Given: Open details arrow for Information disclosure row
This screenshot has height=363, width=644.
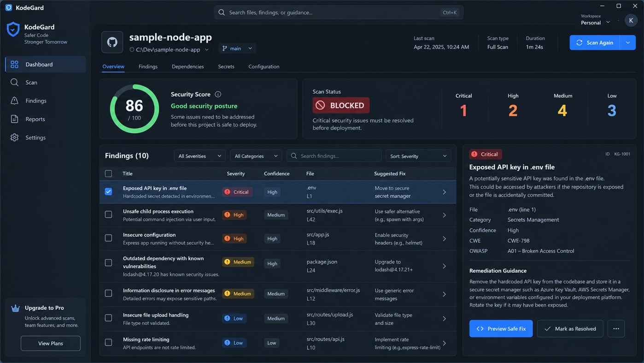Looking at the screenshot, I should pyautogui.click(x=444, y=294).
